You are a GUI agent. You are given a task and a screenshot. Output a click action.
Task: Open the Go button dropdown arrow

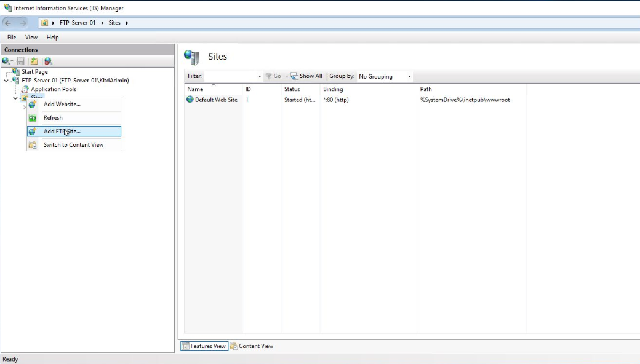tap(287, 76)
